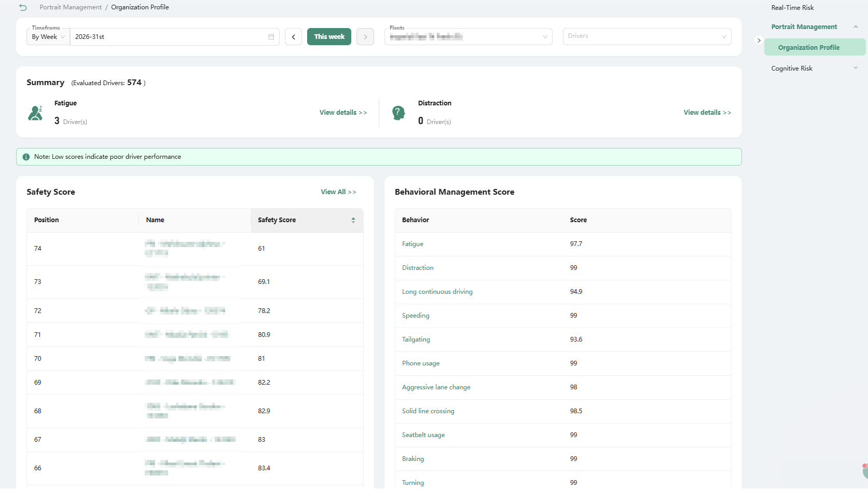Open the Fatigue behavior link

coord(412,244)
